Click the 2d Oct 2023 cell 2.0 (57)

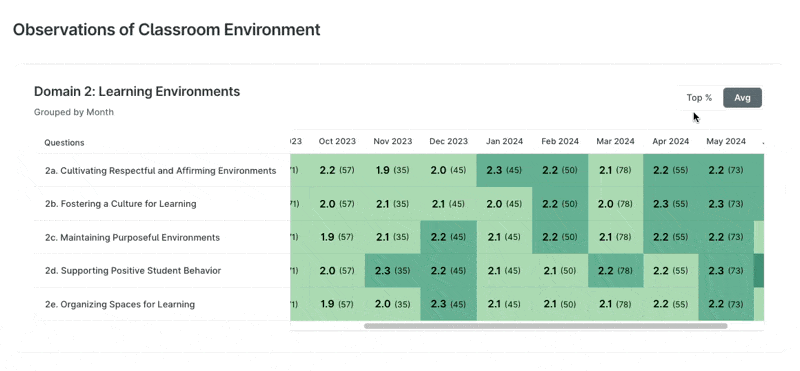[337, 270]
